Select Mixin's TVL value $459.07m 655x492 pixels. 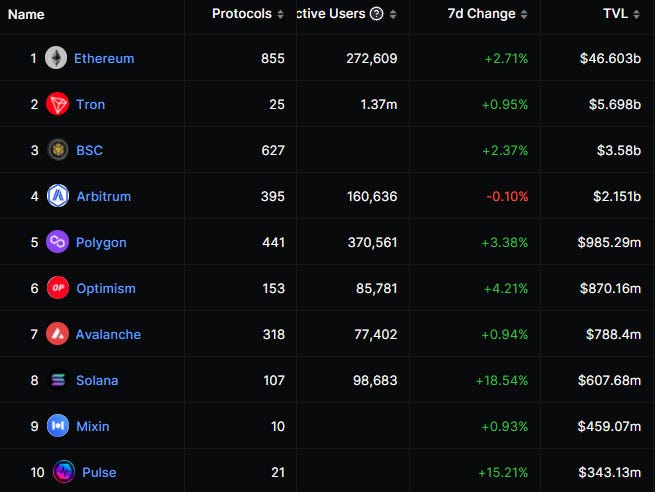pyautogui.click(x=609, y=426)
